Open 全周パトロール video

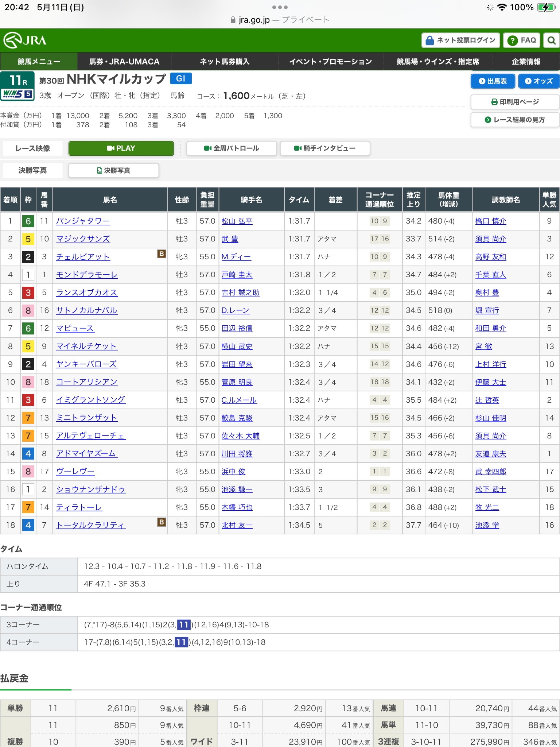point(232,148)
